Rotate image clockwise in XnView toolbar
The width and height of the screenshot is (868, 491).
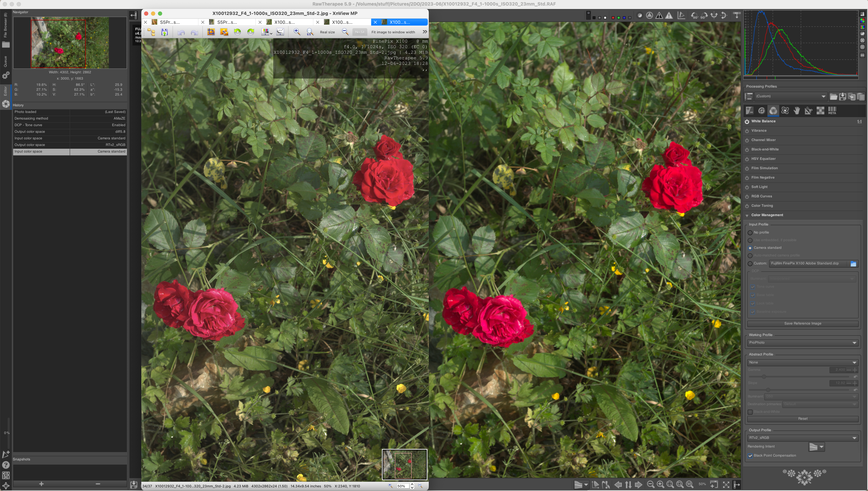250,32
